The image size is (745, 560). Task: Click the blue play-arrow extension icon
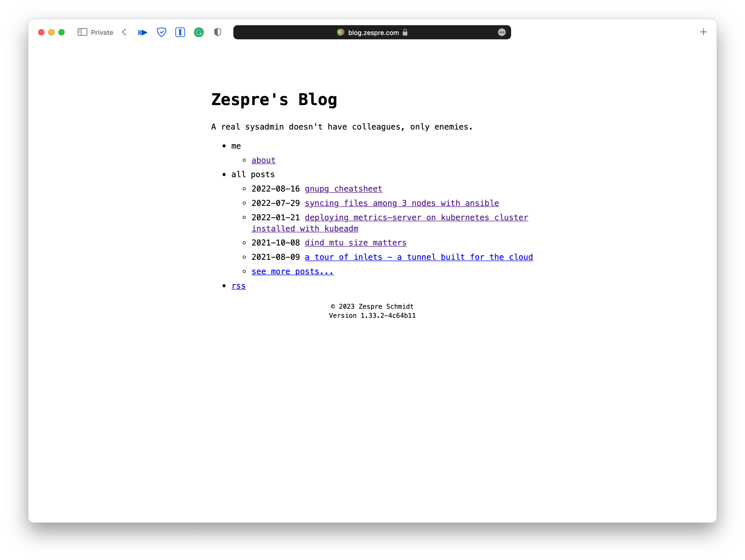coord(142,33)
